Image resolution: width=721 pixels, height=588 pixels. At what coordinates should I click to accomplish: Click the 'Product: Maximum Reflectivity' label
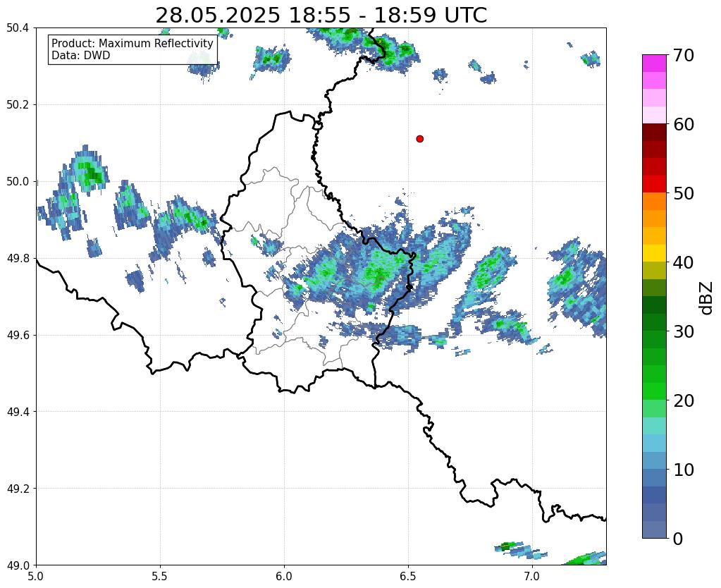(x=133, y=43)
